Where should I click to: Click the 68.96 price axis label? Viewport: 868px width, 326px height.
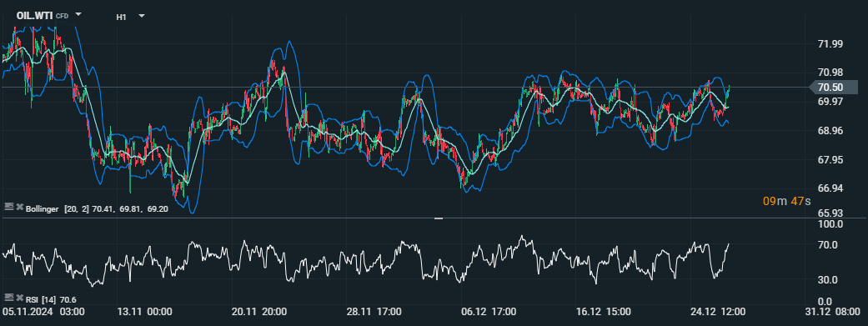830,131
